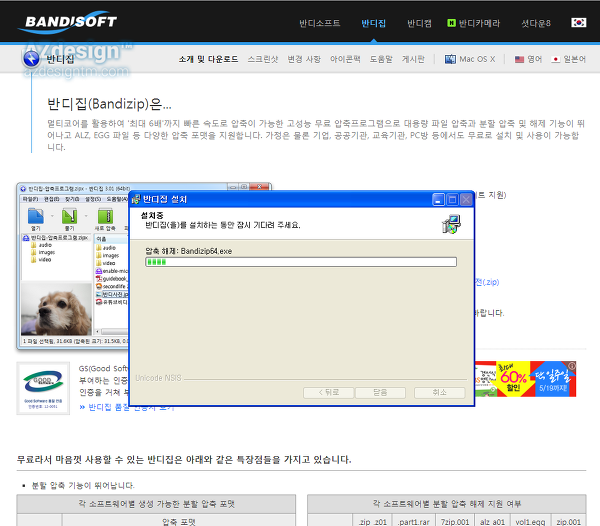Open the 게시판 submenu tab
Image resolution: width=600 pixels, height=526 pixels.
[x=413, y=59]
